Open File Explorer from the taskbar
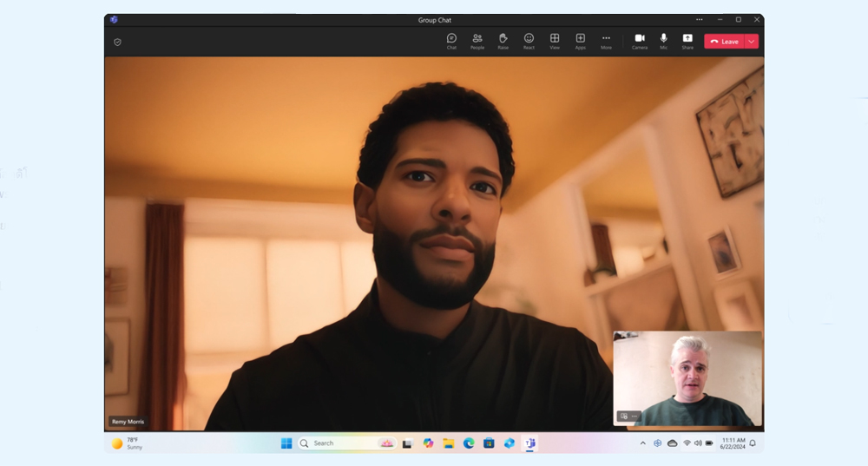868x466 pixels. [x=449, y=443]
